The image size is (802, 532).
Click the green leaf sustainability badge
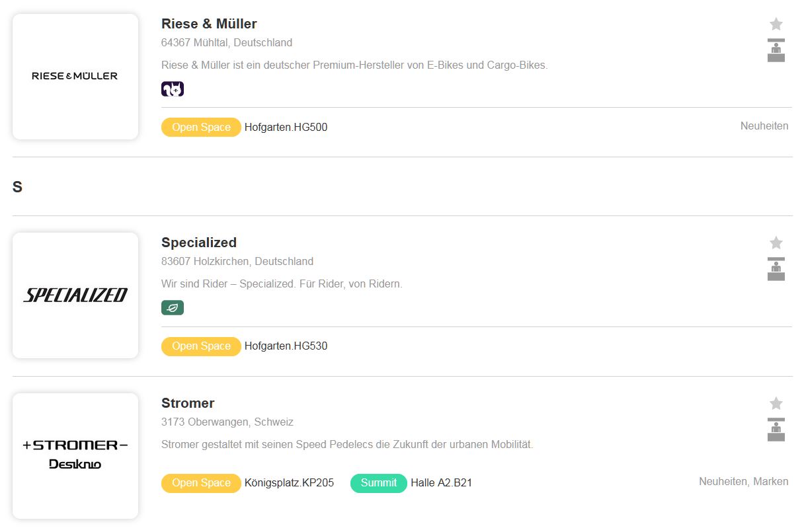click(173, 308)
